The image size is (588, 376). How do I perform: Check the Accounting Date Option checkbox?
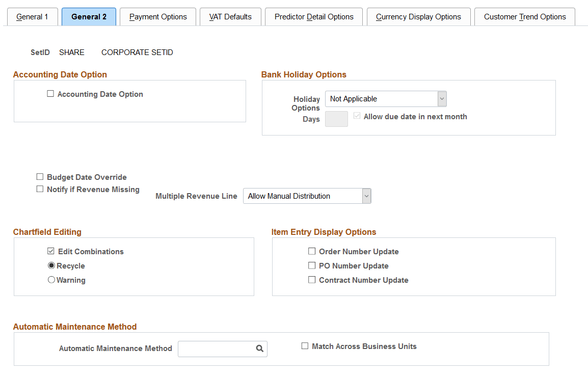coord(50,93)
